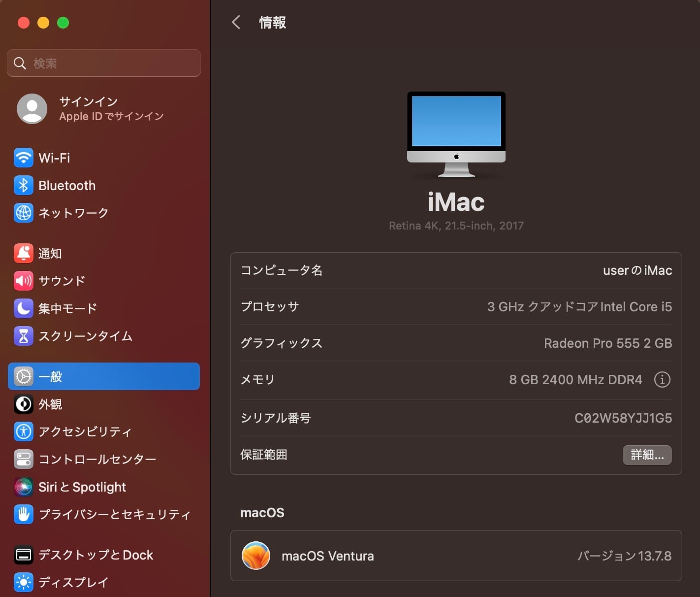Click the Wi-Fi icon in sidebar

24,158
